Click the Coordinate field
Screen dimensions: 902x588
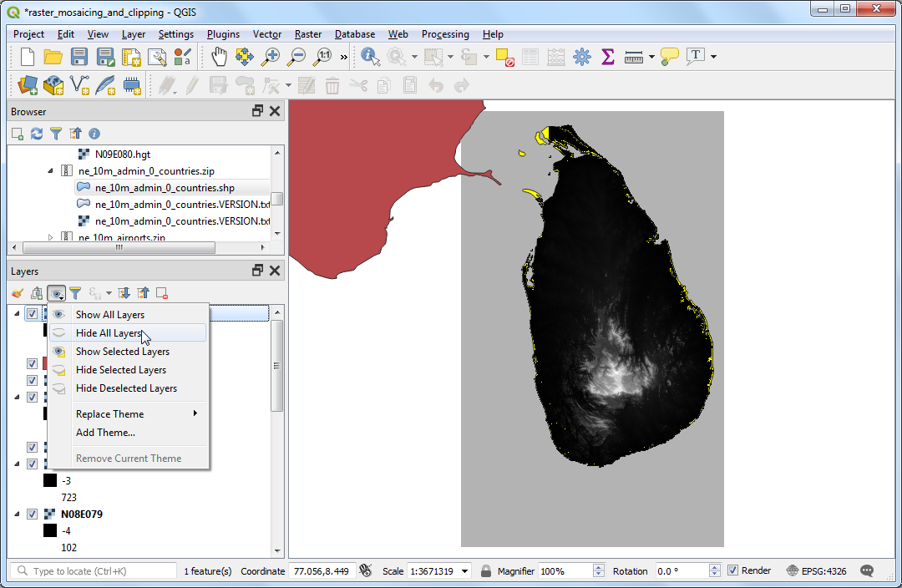[322, 570]
